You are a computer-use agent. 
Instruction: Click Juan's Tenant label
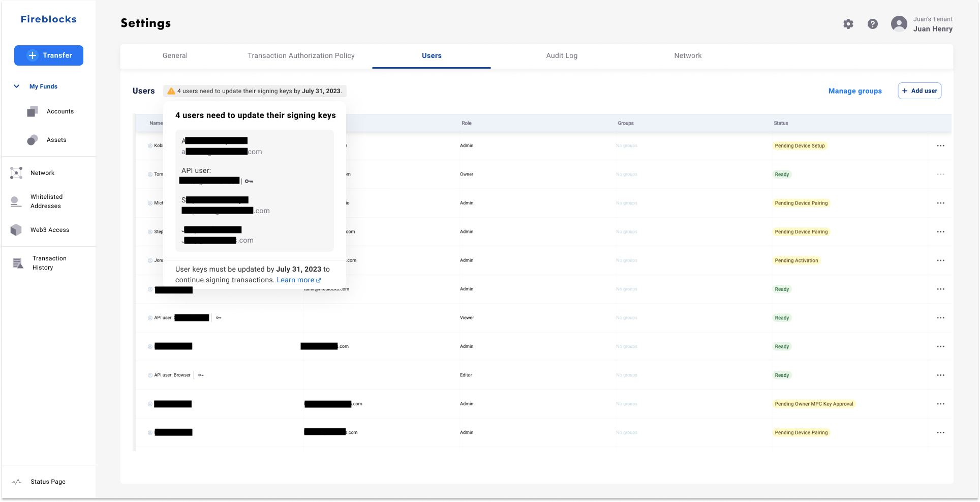coord(933,19)
